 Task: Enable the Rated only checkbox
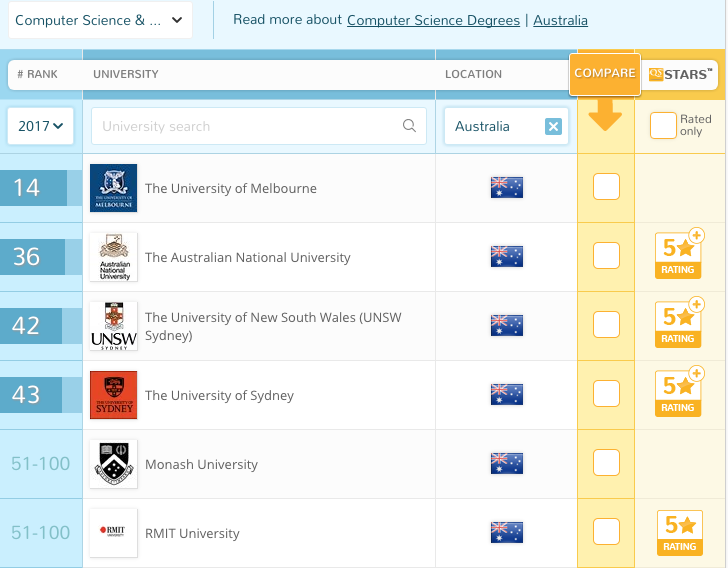tap(663, 125)
